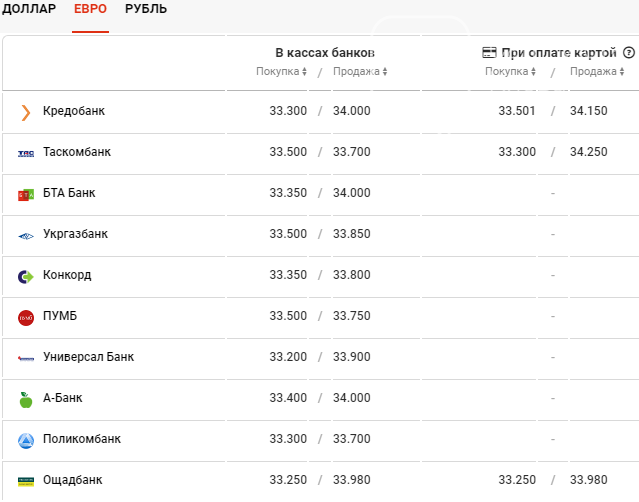Switch to the ДОЛЛАР tab
The height and width of the screenshot is (502, 639).
30,9
